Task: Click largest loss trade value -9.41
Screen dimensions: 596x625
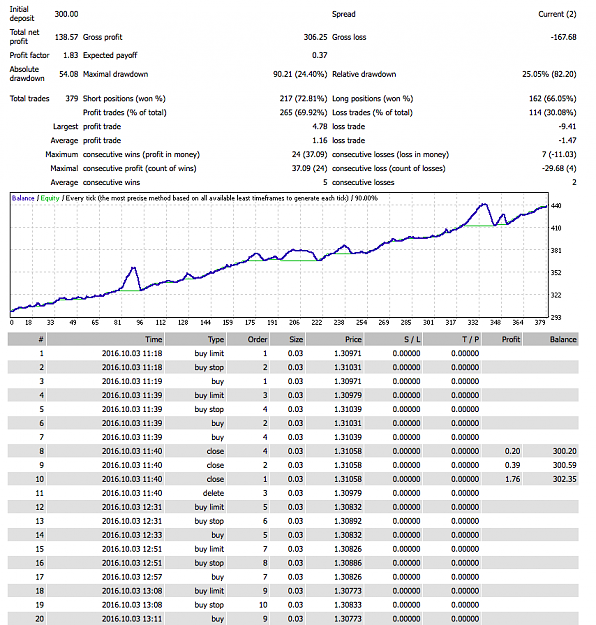Action: (567, 126)
